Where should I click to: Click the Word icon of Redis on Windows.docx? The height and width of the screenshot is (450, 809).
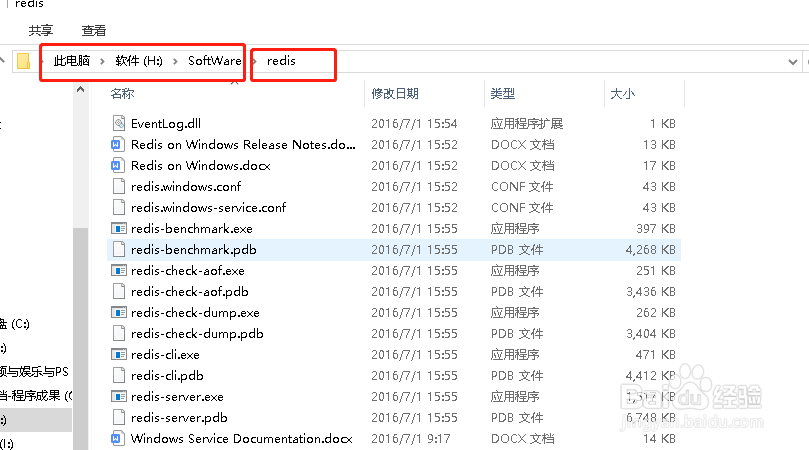tap(119, 166)
